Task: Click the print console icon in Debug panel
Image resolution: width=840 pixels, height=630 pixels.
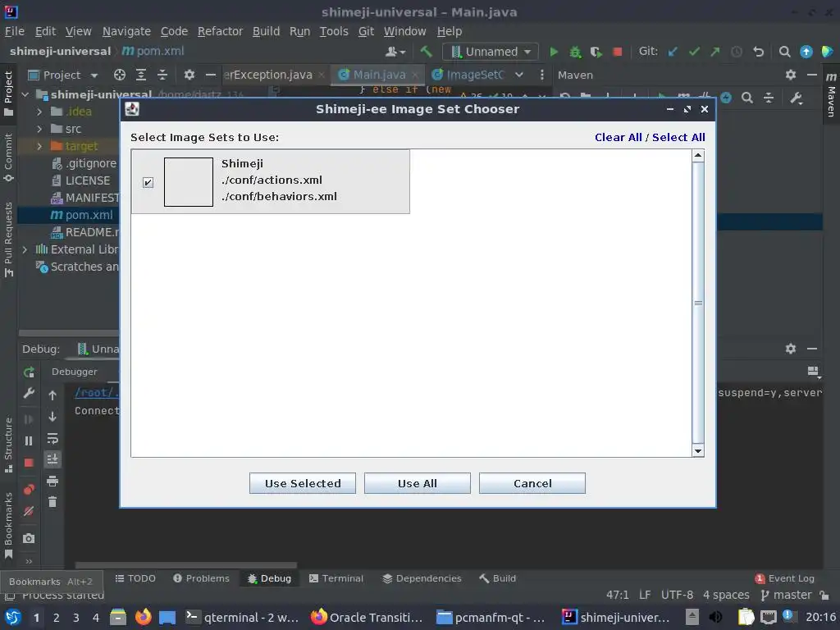Action: pyautogui.click(x=52, y=481)
